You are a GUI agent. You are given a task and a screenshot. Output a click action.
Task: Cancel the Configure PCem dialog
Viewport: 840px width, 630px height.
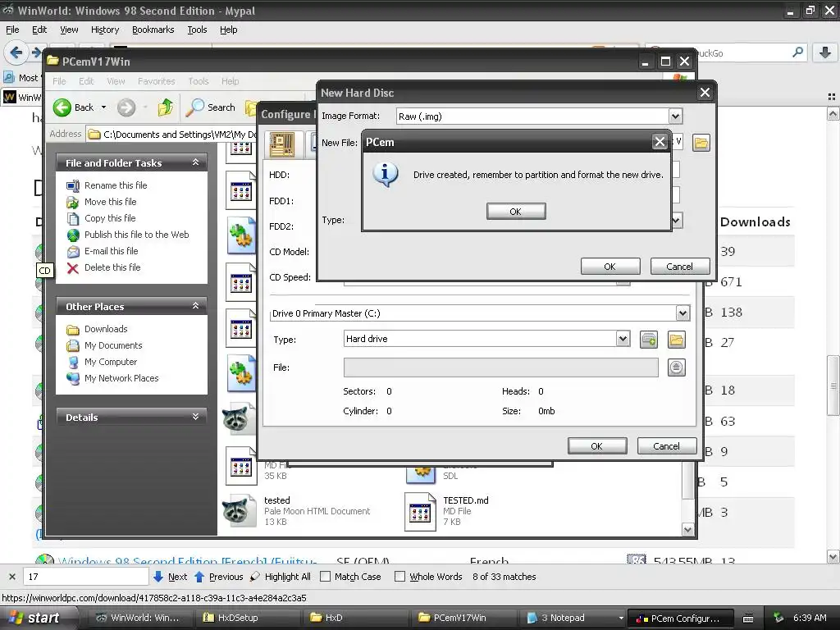tap(666, 445)
